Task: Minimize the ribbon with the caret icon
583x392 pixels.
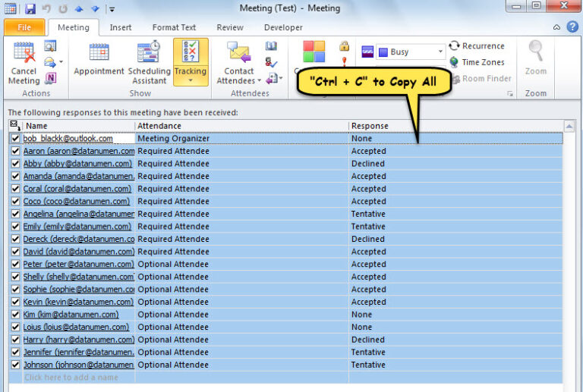Action: 556,27
